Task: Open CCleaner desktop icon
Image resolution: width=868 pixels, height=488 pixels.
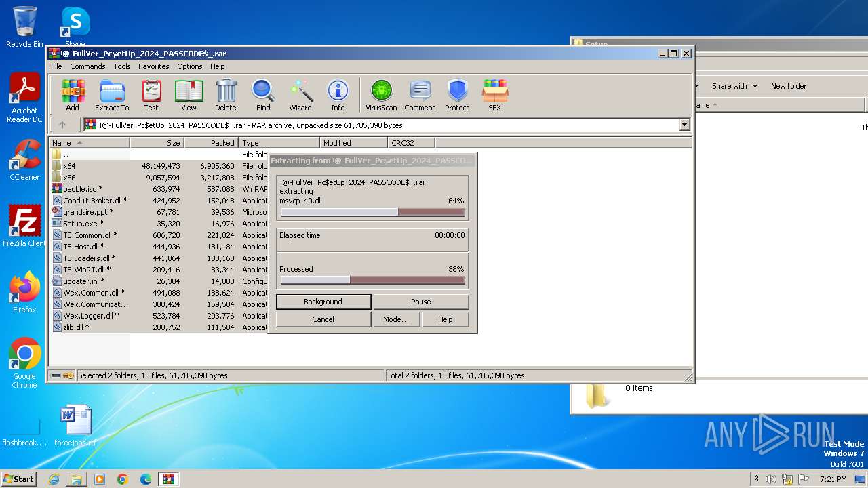Action: tap(24, 160)
